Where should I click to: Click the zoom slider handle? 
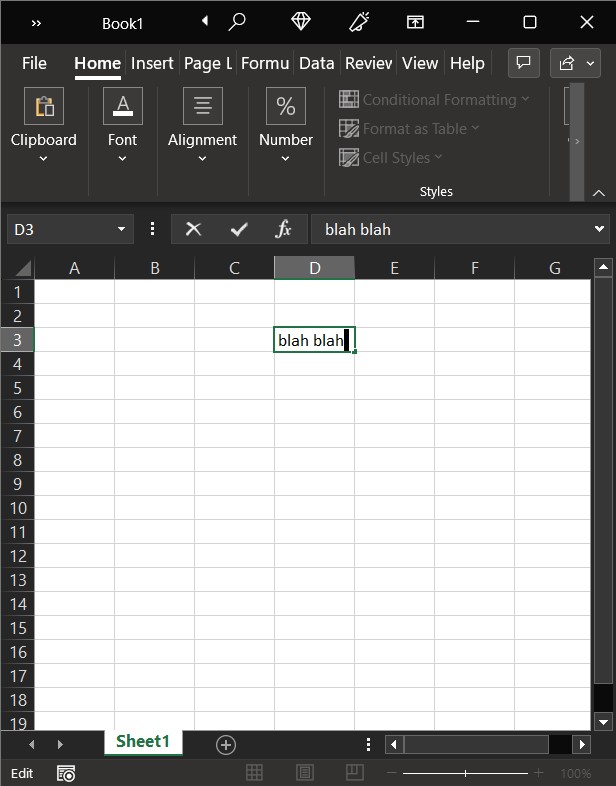point(465,773)
